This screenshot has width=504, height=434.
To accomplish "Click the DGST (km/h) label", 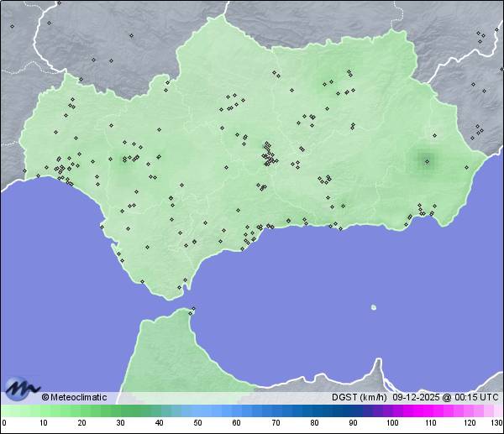I will [x=360, y=397].
